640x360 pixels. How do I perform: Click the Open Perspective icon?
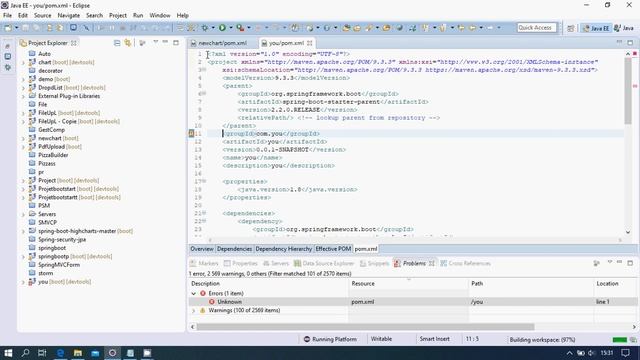571,28
